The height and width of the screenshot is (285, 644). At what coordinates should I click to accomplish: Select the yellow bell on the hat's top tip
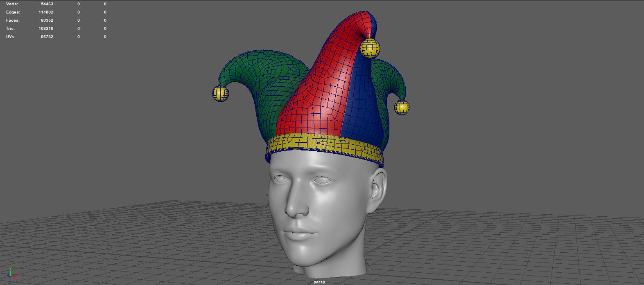click(370, 48)
